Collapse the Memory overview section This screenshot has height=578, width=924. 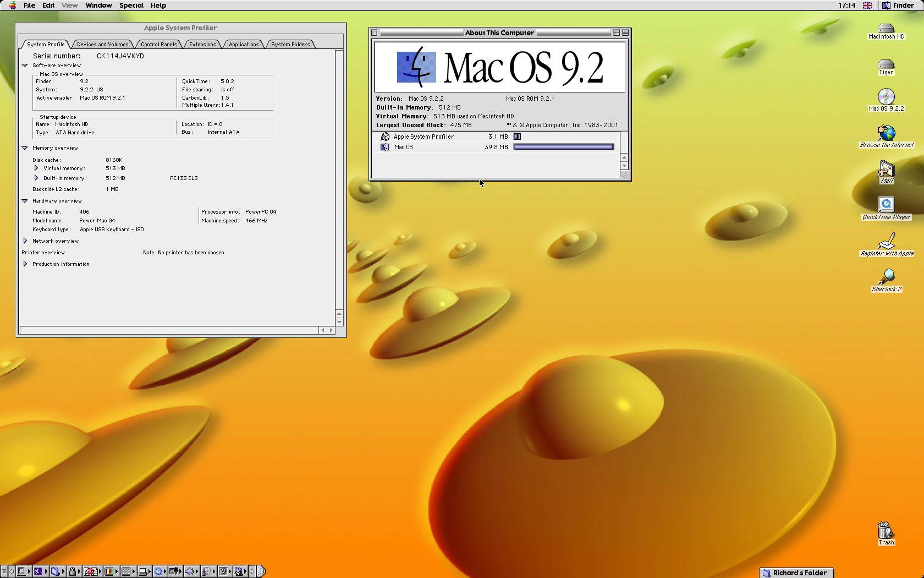(25, 148)
